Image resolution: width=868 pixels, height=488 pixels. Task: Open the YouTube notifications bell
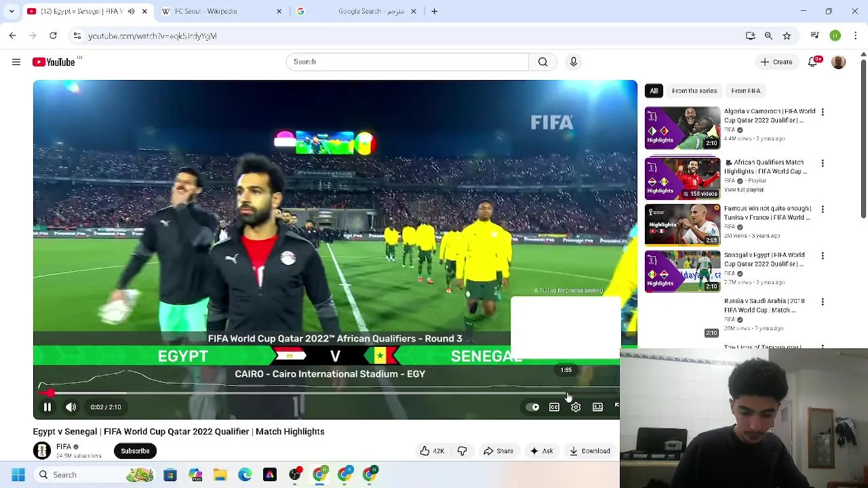813,62
